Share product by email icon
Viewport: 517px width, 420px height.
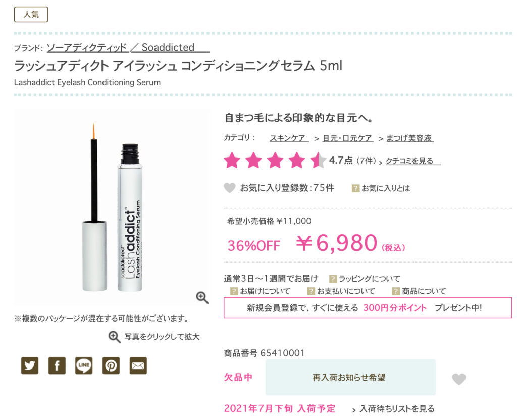138,365
